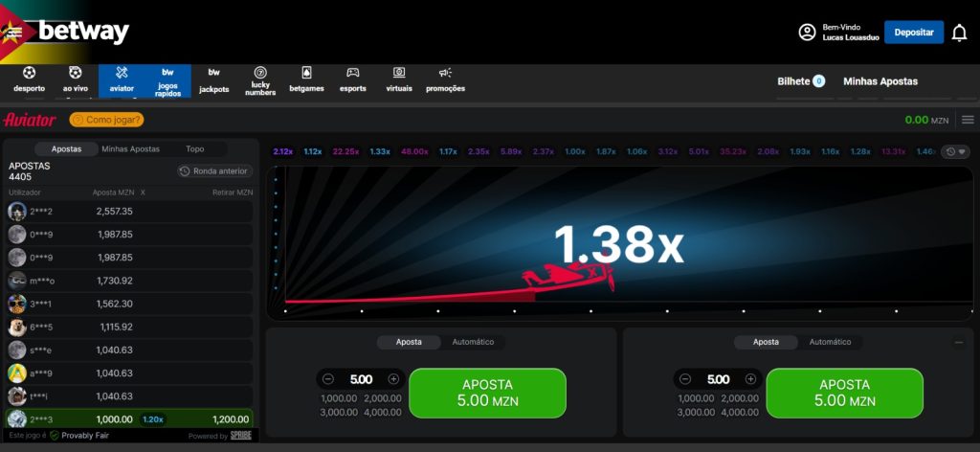Open the jackpots section

click(213, 80)
